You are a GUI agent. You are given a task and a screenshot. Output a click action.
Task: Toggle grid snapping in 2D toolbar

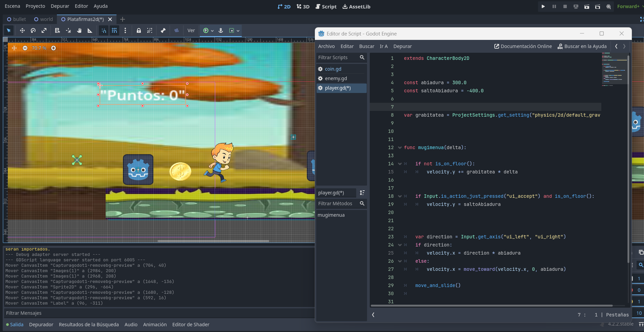point(114,30)
